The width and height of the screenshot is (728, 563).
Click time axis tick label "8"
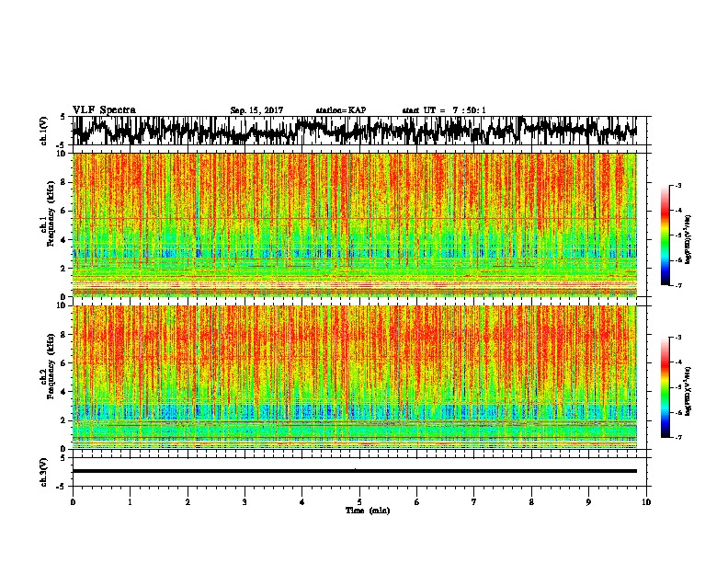(x=531, y=502)
